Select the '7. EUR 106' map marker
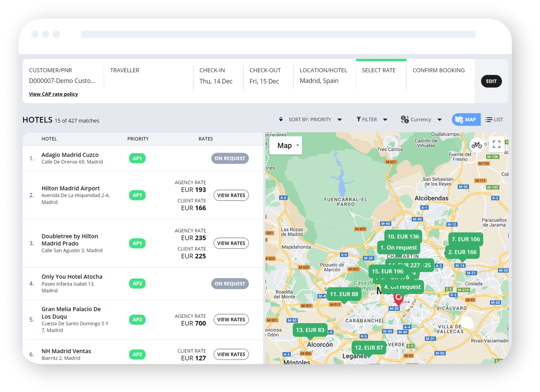 [x=466, y=239]
